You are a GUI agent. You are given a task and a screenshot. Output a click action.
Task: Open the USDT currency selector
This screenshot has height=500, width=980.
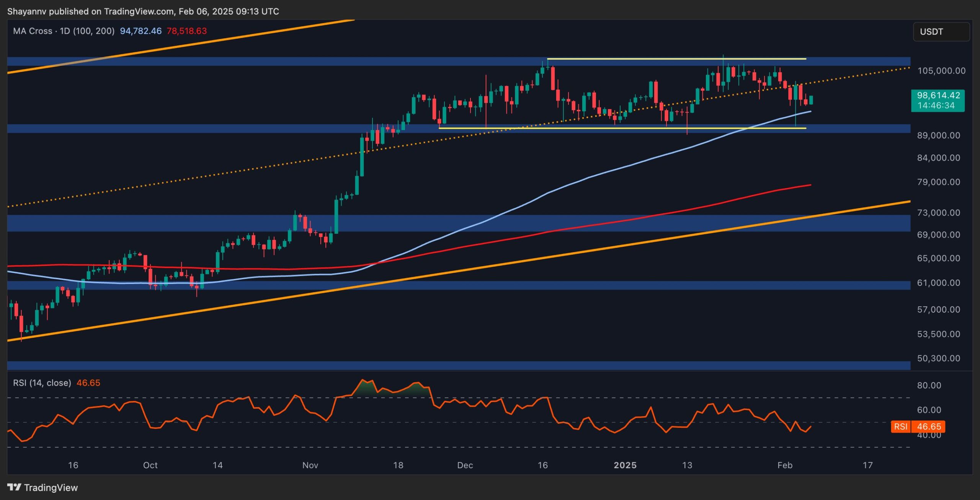pyautogui.click(x=941, y=32)
